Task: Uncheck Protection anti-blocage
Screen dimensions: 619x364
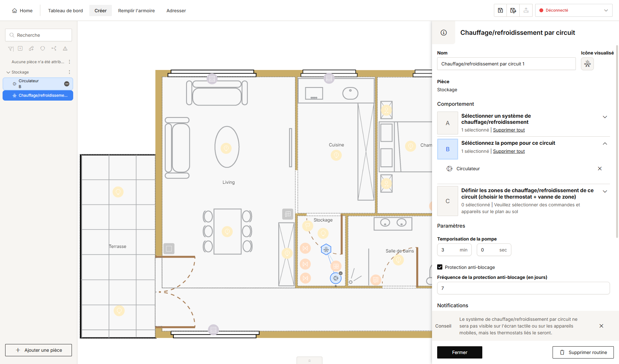Action: click(x=440, y=267)
